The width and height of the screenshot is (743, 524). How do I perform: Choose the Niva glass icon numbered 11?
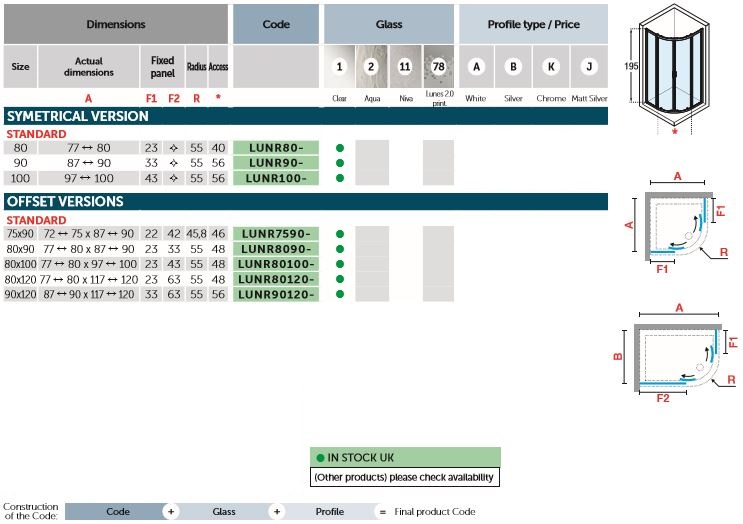click(x=405, y=67)
